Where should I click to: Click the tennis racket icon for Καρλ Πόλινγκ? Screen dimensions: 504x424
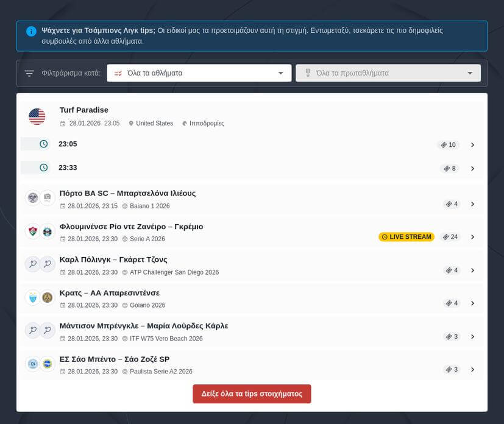tap(33, 264)
